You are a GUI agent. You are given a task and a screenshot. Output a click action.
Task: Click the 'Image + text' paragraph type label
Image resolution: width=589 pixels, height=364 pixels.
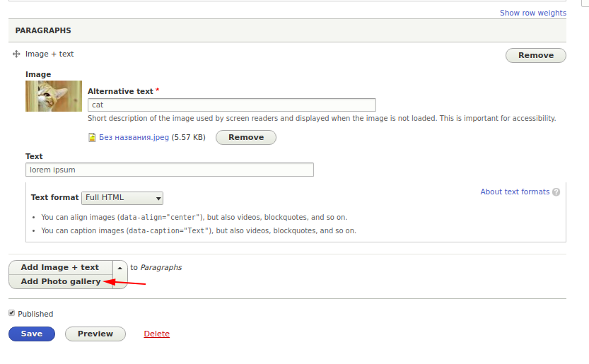(x=49, y=54)
